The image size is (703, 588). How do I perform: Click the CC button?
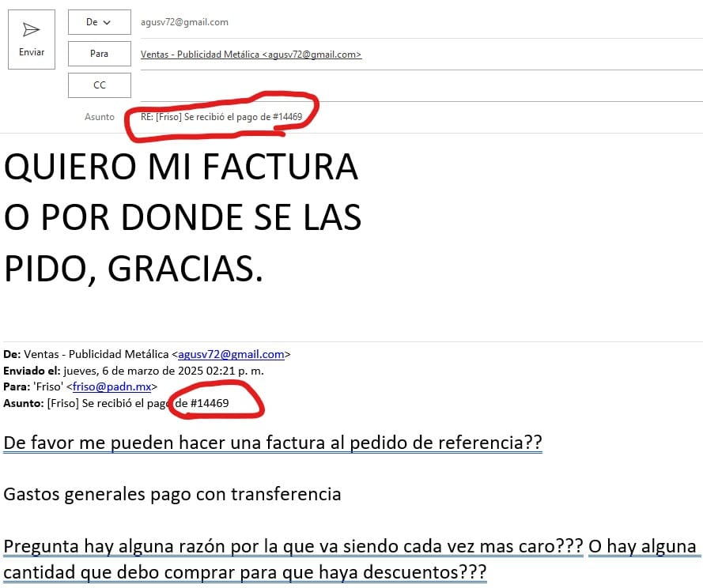[100, 85]
